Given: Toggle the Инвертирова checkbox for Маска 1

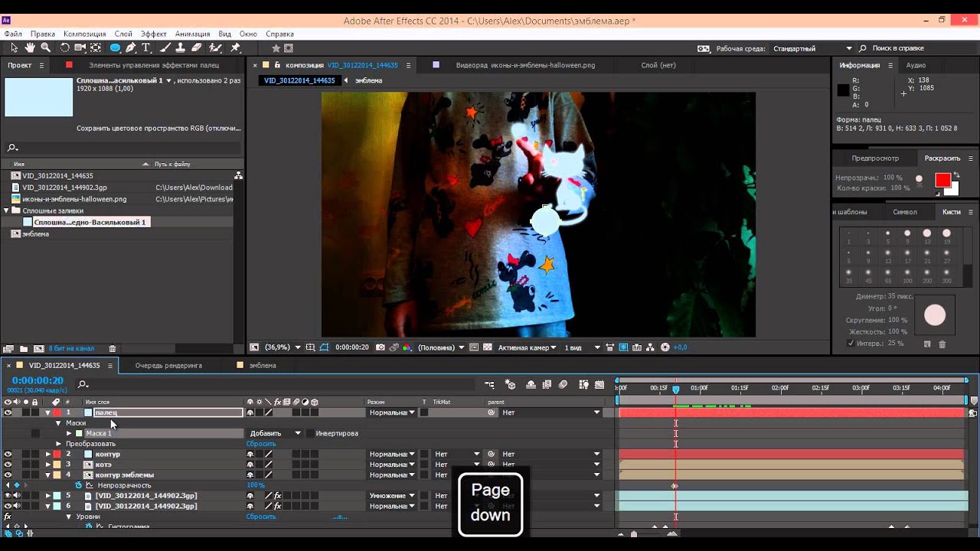Looking at the screenshot, I should [x=309, y=433].
